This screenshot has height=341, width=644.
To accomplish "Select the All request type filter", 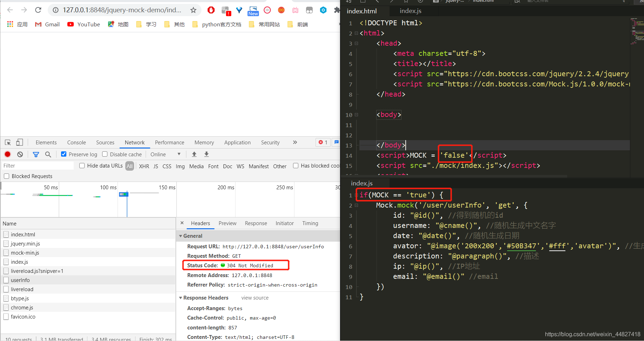I will coord(130,166).
